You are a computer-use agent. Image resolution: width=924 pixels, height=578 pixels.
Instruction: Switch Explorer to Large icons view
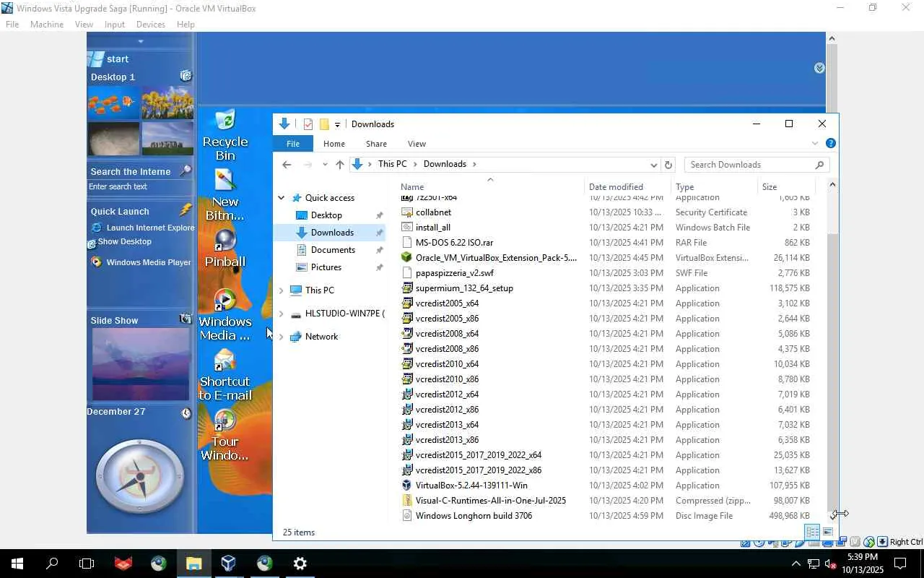[828, 532]
